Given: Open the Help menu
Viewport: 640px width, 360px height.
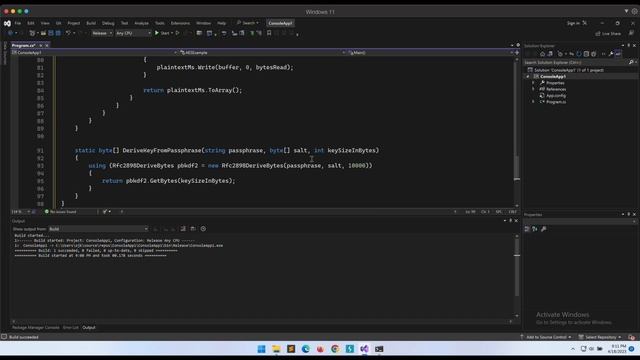Looking at the screenshot, I should (222, 23).
